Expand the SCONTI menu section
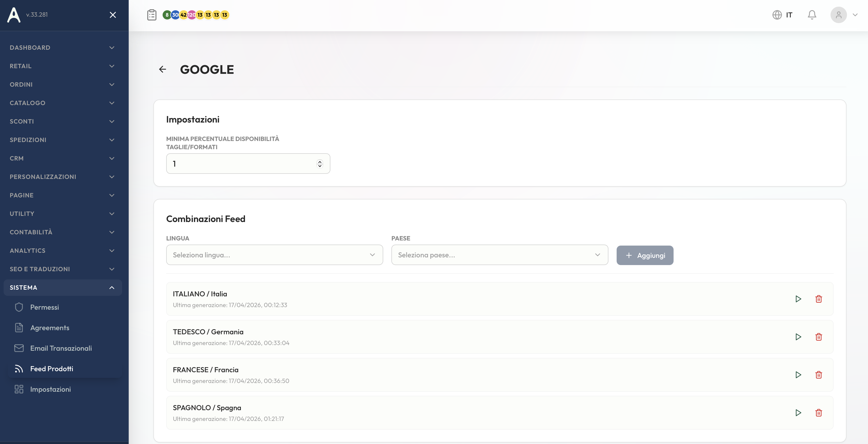Screen dimensions: 868x444 pyautogui.click(x=63, y=121)
